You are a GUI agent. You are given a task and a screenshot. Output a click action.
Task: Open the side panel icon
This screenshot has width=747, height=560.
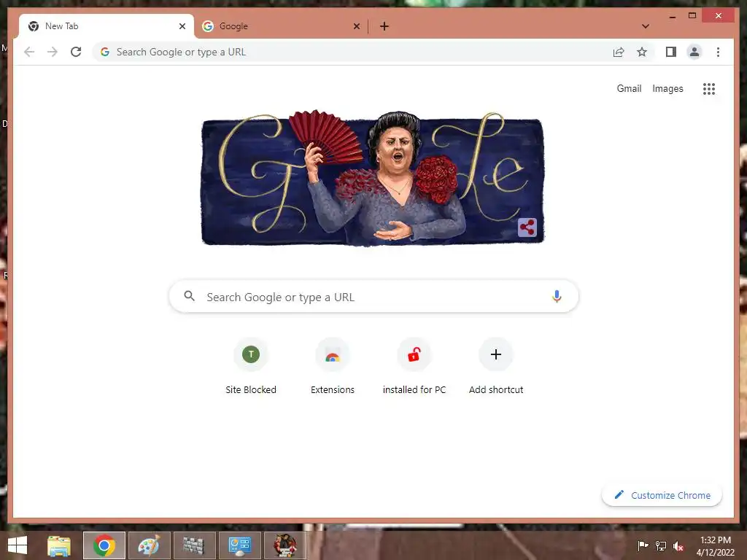click(671, 52)
